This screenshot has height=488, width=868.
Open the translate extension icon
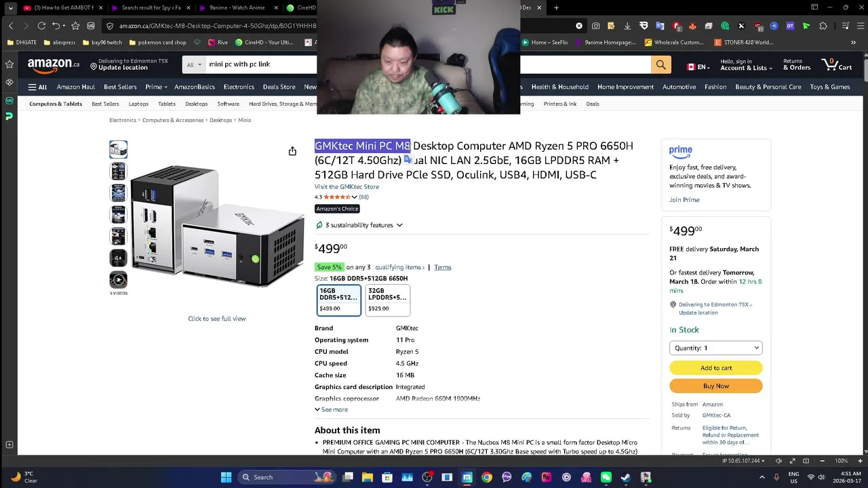pos(660,26)
